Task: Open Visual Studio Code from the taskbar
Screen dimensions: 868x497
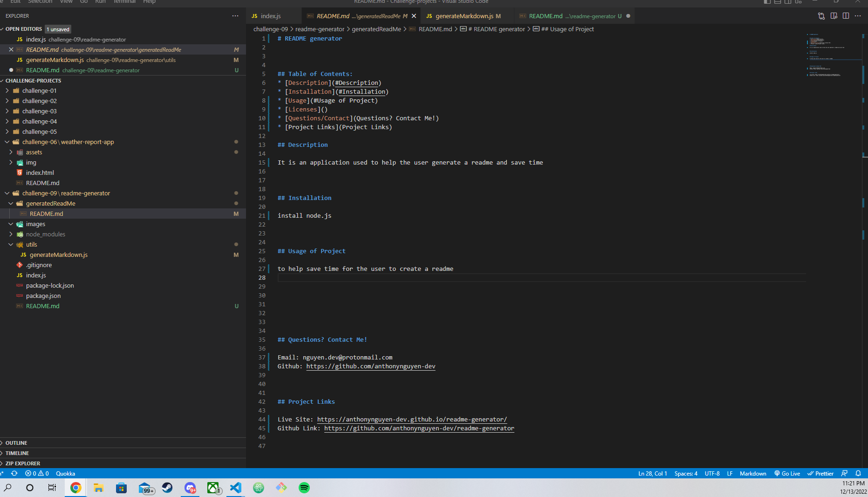Action: [x=235, y=488]
